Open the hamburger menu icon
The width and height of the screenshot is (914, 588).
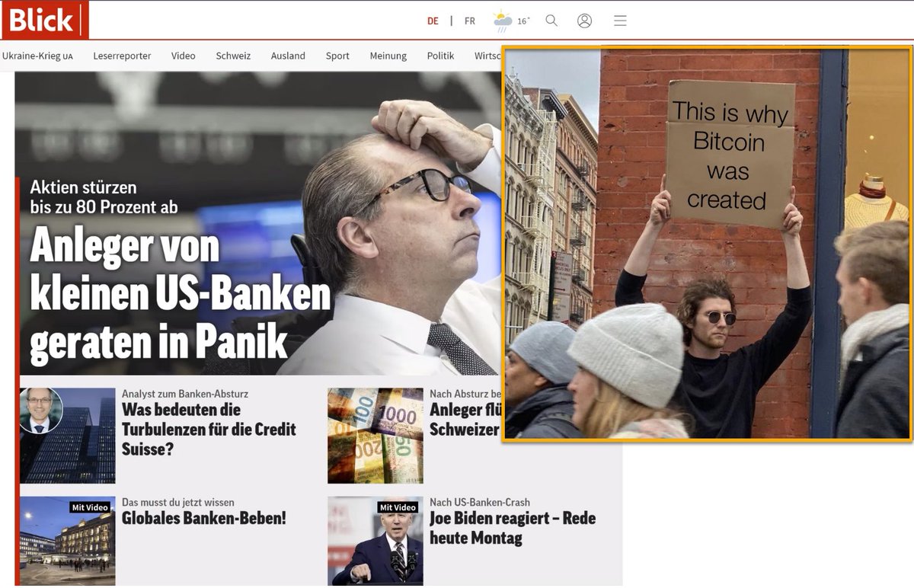(620, 21)
